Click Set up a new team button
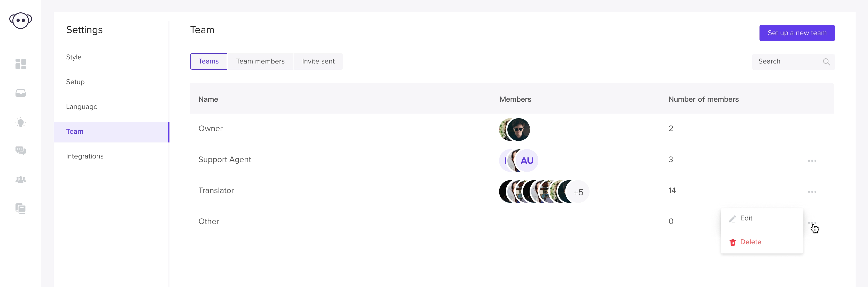The height and width of the screenshot is (287, 868). coord(797,33)
